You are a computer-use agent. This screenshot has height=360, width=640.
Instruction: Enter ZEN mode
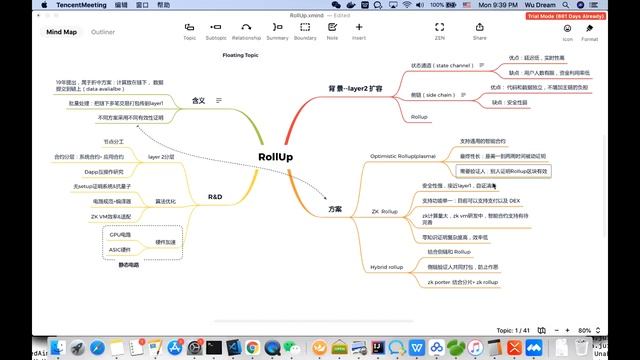tap(440, 31)
